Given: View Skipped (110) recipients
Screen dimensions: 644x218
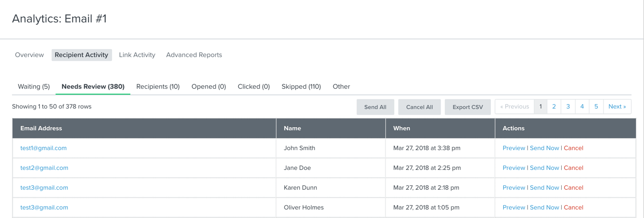Looking at the screenshot, I should tap(301, 87).
